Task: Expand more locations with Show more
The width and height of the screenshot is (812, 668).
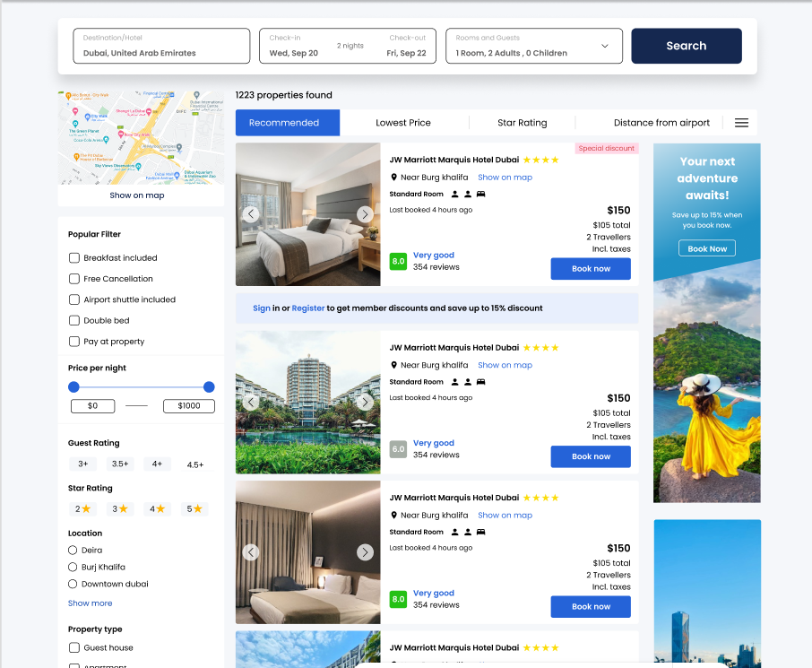Action: (x=91, y=603)
